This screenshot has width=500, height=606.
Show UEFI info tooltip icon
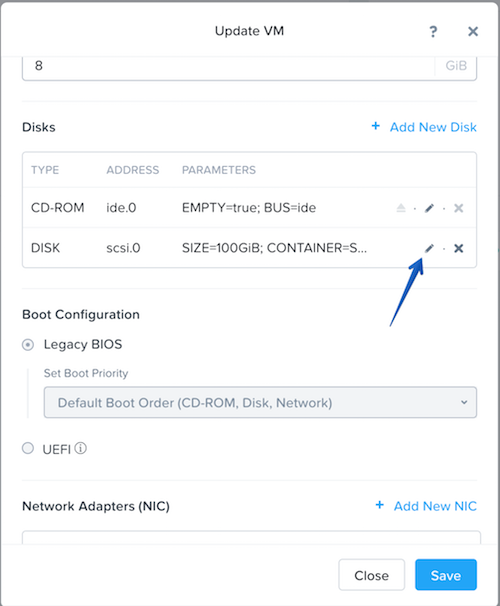pos(80,448)
